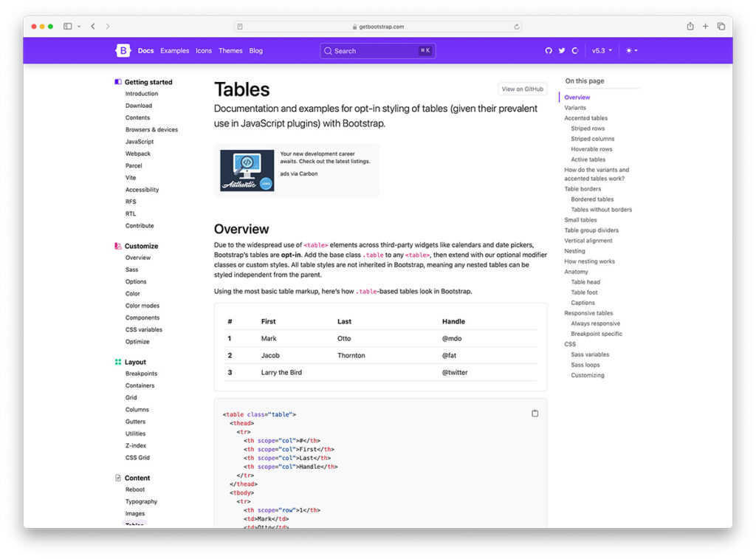This screenshot has height=559, width=756.
Task: Open Safari share icon
Action: [x=690, y=26]
